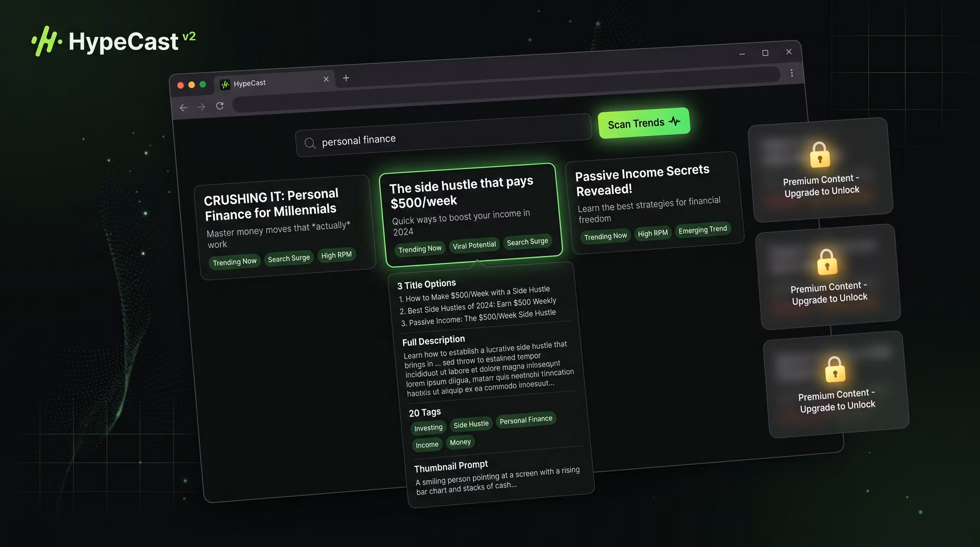Click the lock icon on the top premium card
The height and width of the screenshot is (547, 980).
(x=820, y=155)
